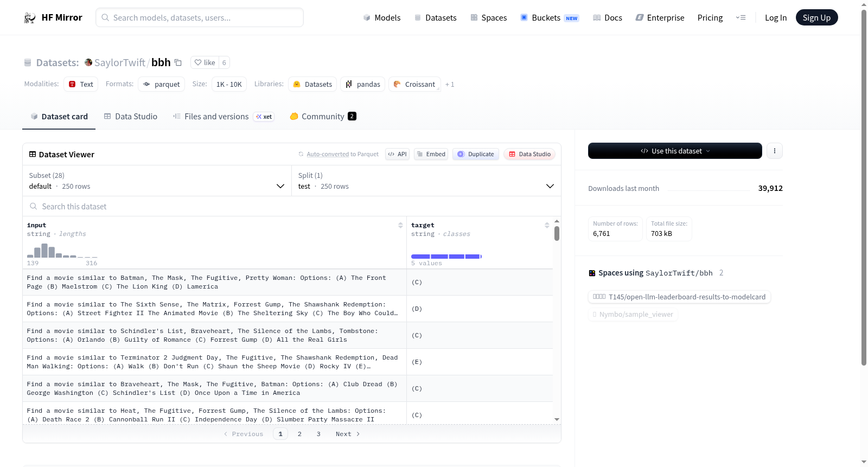Copy dataset name with the copy icon
Image resolution: width=868 pixels, height=467 pixels.
[178, 62]
